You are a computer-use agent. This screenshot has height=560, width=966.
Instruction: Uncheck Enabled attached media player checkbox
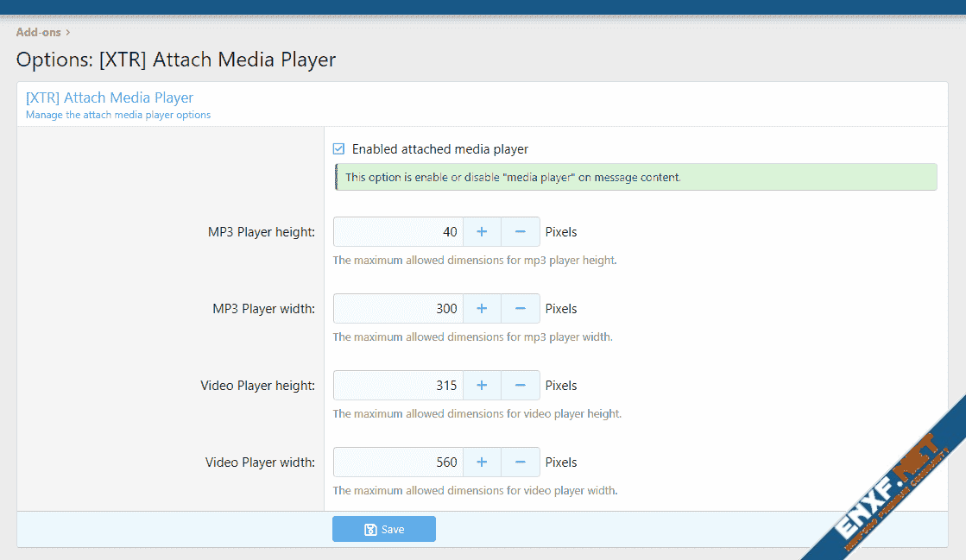tap(338, 149)
